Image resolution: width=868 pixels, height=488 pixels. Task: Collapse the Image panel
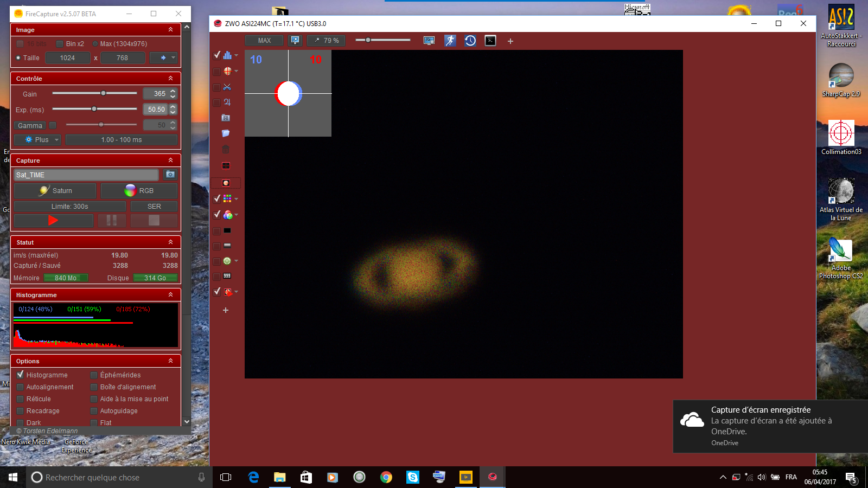tap(170, 30)
